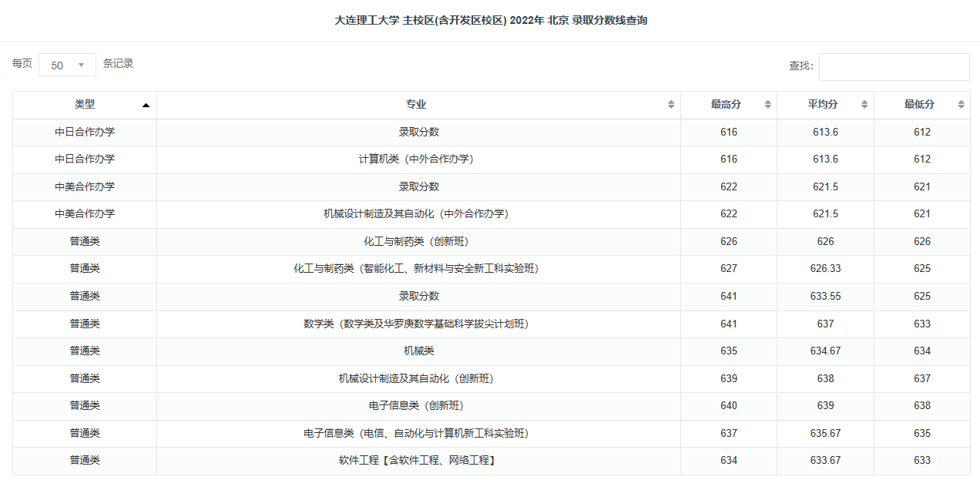980x480 pixels.
Task: Sort by 最高分 using its sort arrows
Action: coord(767,105)
